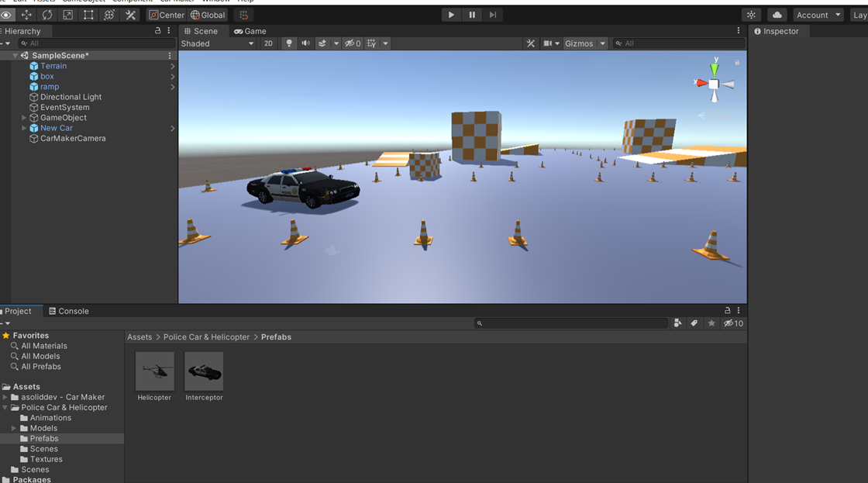Open Search by Type filter
Viewport: 868px width, 483px height.
677,323
